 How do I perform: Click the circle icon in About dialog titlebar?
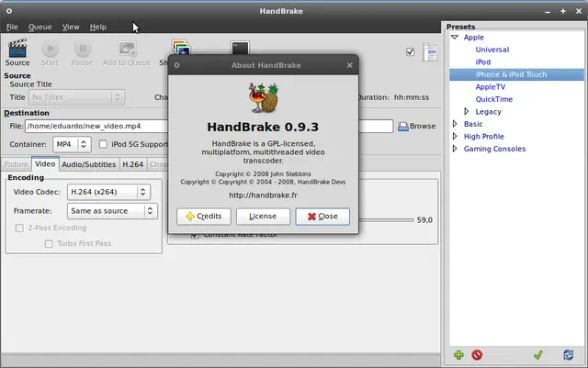coord(176,65)
